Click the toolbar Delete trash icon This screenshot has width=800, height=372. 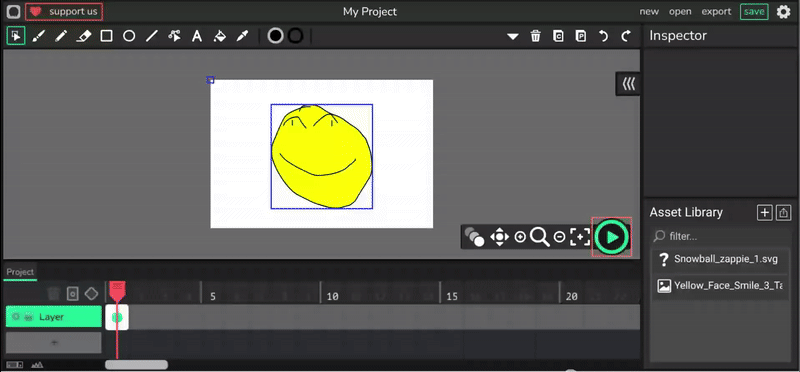point(535,36)
